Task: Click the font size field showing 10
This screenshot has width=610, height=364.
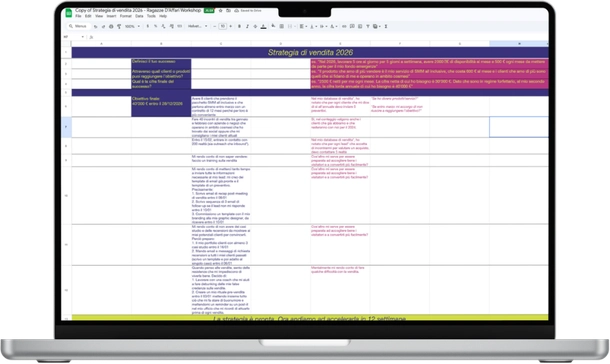Action: pos(223,26)
